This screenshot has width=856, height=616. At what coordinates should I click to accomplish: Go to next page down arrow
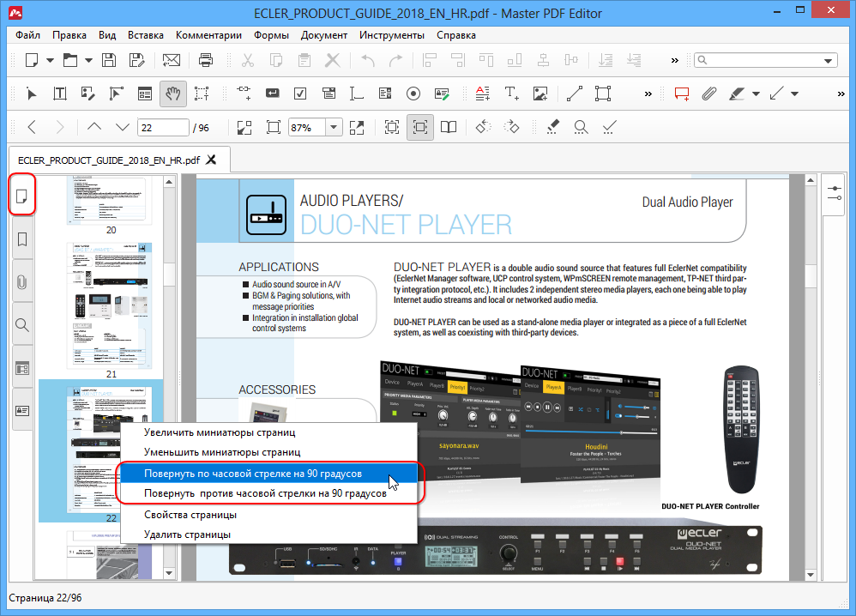123,128
